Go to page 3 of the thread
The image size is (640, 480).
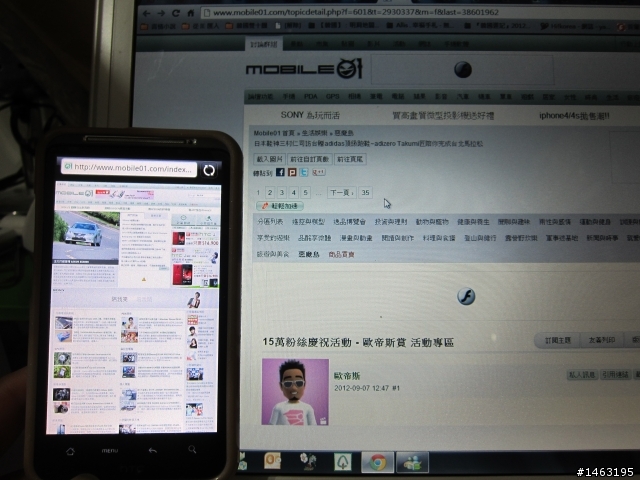tap(282, 192)
